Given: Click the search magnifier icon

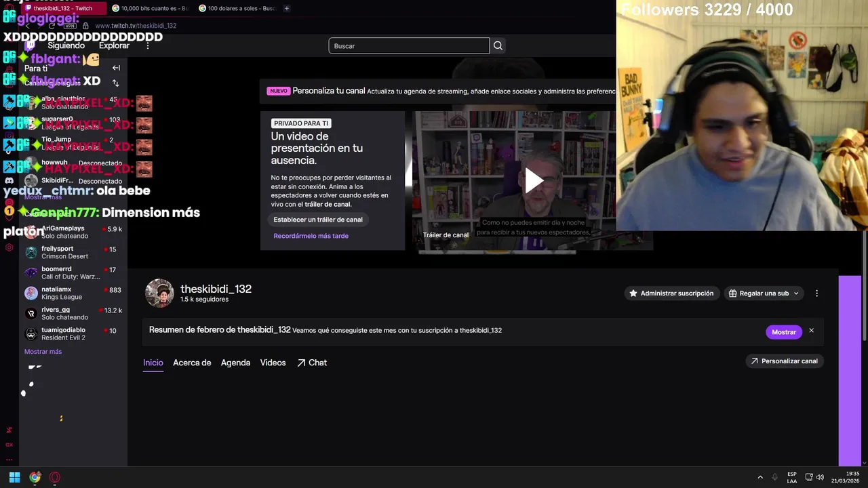Looking at the screenshot, I should (x=498, y=45).
